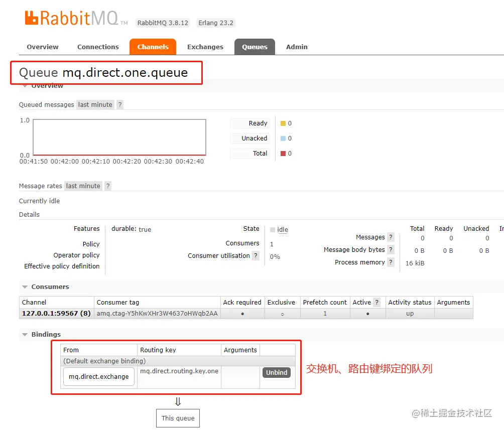This screenshot has width=504, height=430.
Task: Open help for Messages
Action: (x=391, y=237)
